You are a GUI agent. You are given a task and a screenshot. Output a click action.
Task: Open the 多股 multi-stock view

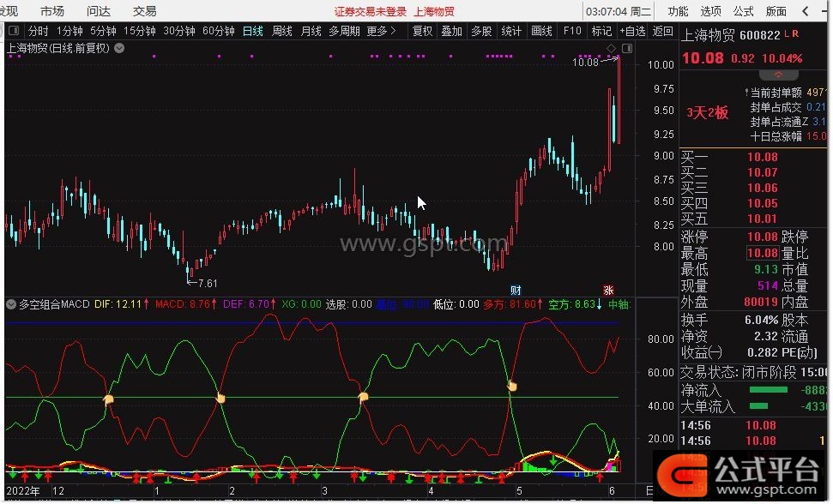[x=481, y=32]
